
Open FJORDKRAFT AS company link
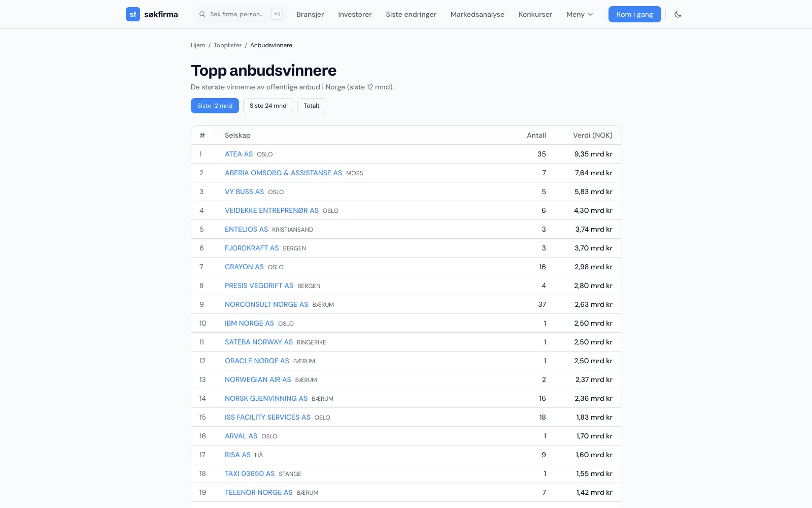tap(252, 248)
